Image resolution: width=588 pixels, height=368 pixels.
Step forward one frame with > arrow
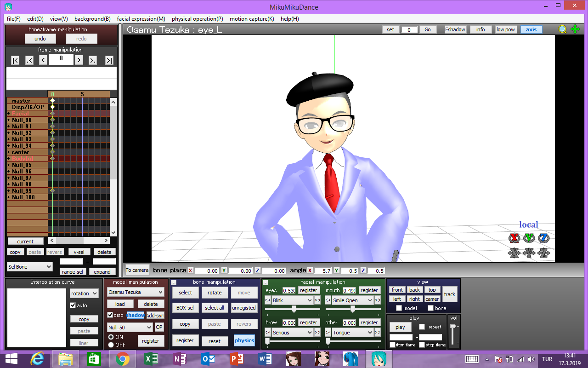[x=79, y=60]
